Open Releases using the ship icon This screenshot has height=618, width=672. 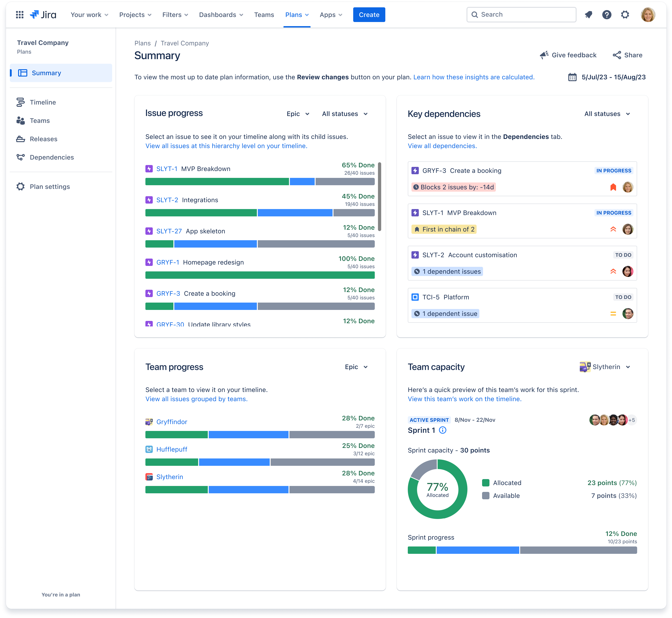[21, 139]
